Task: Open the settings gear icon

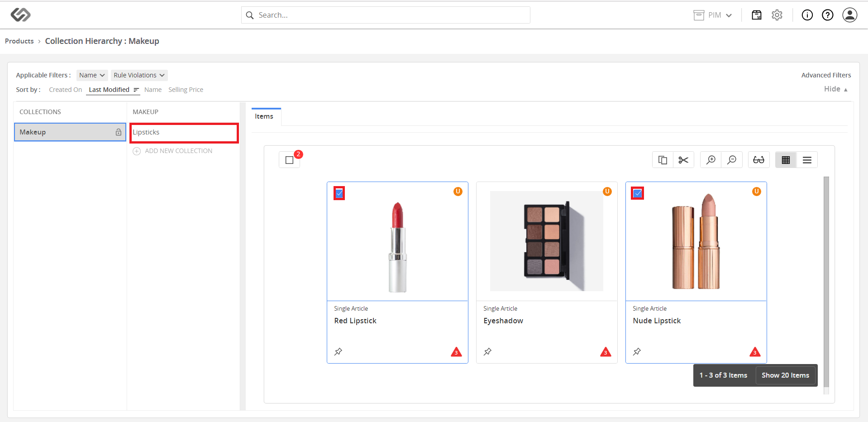Action: (x=777, y=15)
